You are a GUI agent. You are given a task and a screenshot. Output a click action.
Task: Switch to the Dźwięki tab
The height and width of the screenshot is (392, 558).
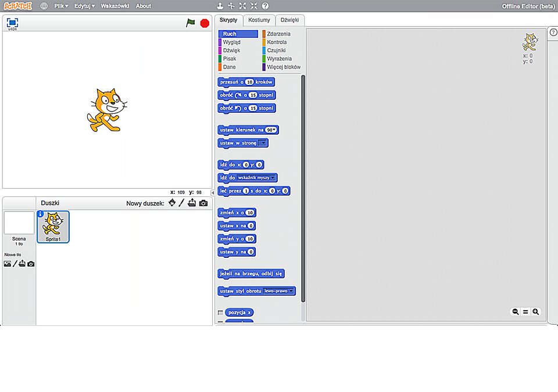(289, 20)
